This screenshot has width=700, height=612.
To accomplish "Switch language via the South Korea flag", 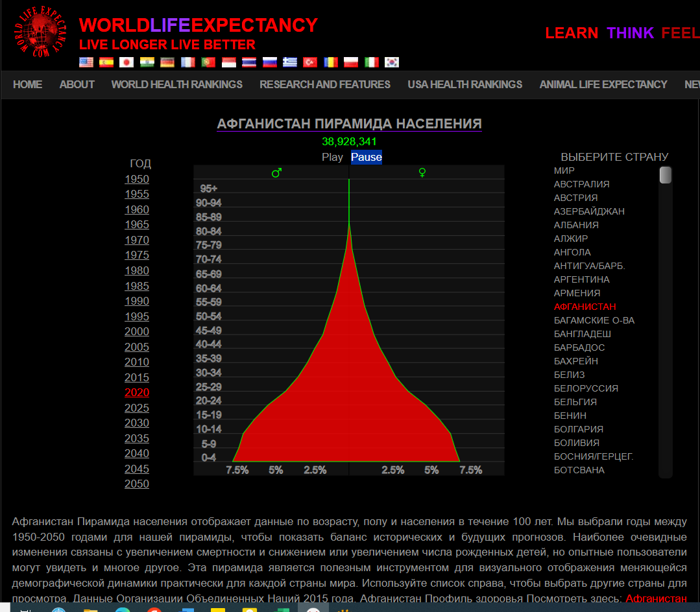I will [x=391, y=62].
